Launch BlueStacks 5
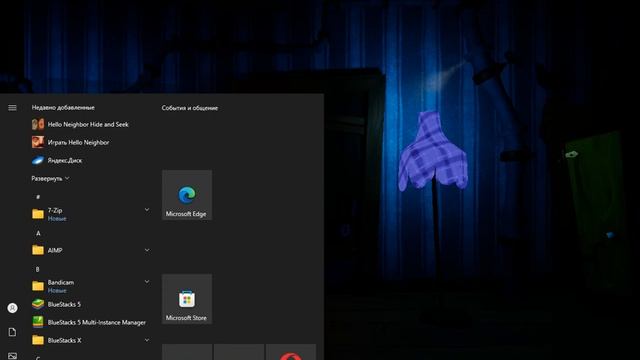 coord(56,304)
